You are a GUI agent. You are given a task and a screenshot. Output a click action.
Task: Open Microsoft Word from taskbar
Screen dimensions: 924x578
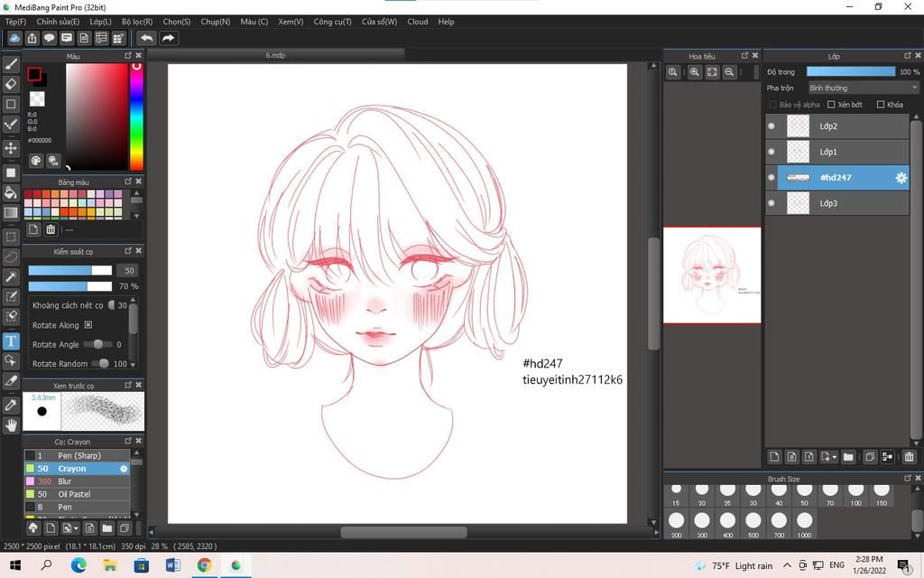[172, 565]
